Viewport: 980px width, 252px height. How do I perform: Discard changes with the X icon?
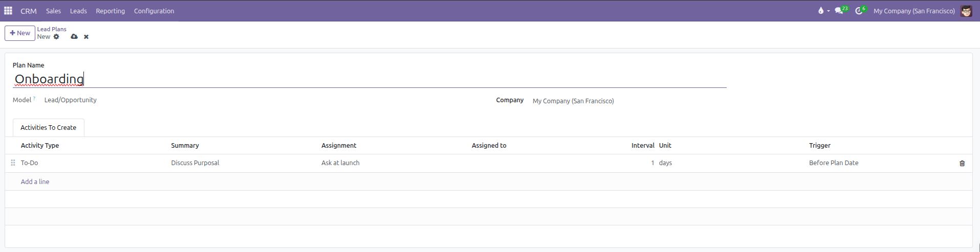[x=86, y=37]
